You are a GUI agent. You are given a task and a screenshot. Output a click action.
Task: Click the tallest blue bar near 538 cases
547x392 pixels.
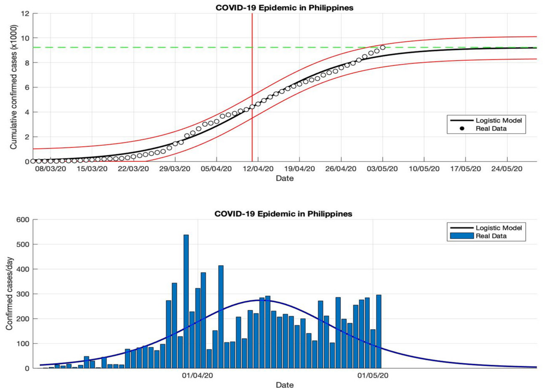pos(186,289)
